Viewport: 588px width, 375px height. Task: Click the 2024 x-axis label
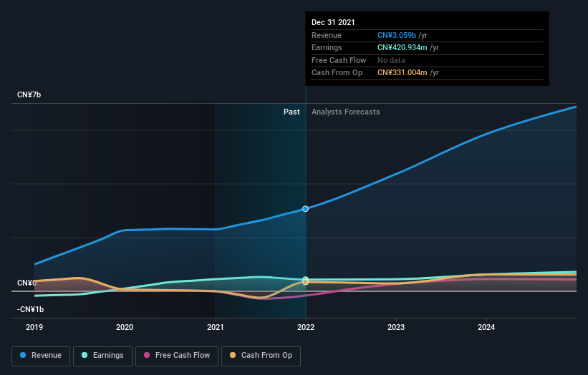coord(486,328)
